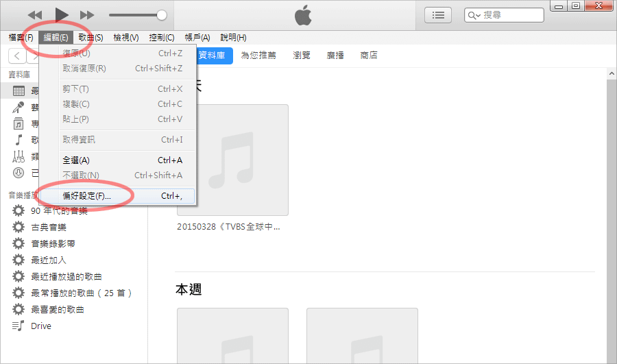Screen dimensions: 617x364
Task: Maximize the iTunes window
Action: pyautogui.click(x=576, y=6)
